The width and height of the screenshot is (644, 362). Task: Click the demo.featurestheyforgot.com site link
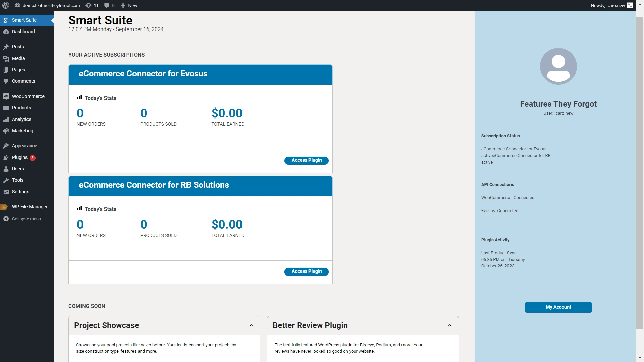point(51,5)
